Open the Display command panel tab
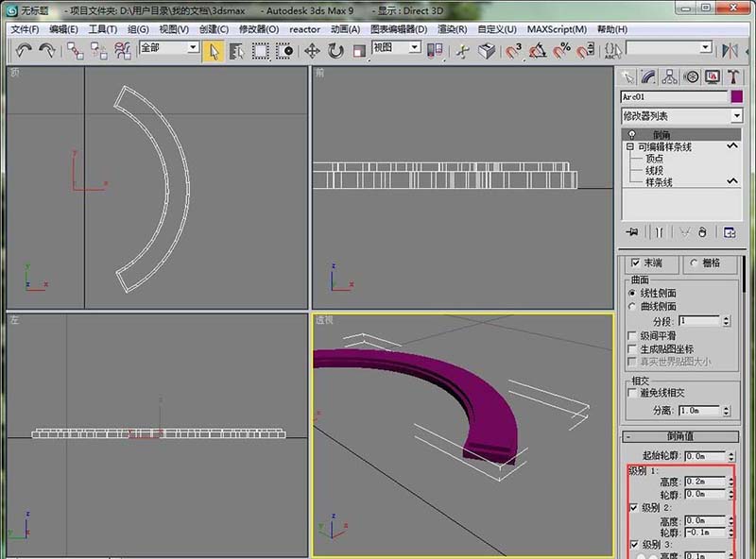The height and width of the screenshot is (559, 756). (x=712, y=77)
